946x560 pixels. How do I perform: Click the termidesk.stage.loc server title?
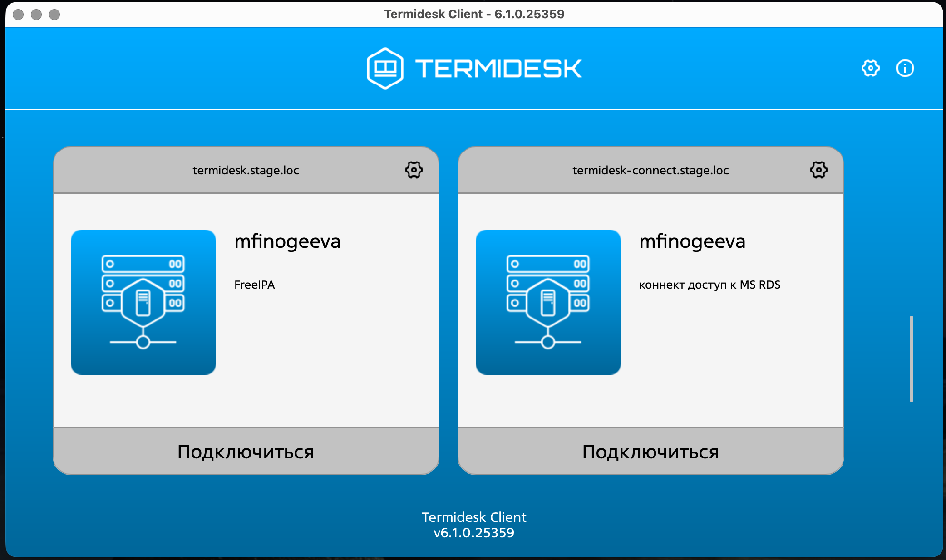[x=246, y=170]
